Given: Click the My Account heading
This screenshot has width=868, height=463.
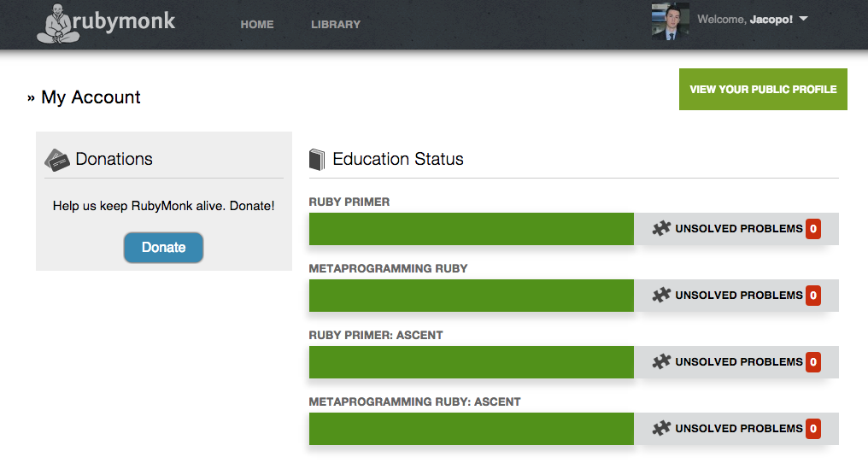Looking at the screenshot, I should coord(91,97).
